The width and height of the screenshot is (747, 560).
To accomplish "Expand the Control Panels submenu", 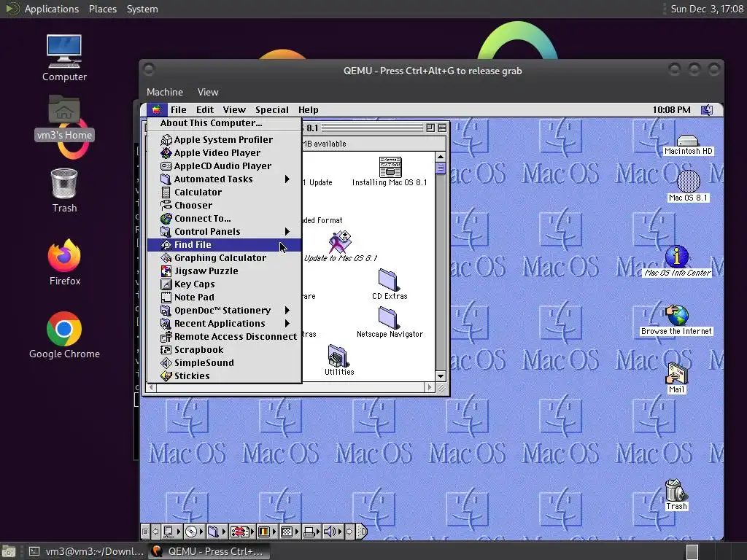I will click(224, 231).
